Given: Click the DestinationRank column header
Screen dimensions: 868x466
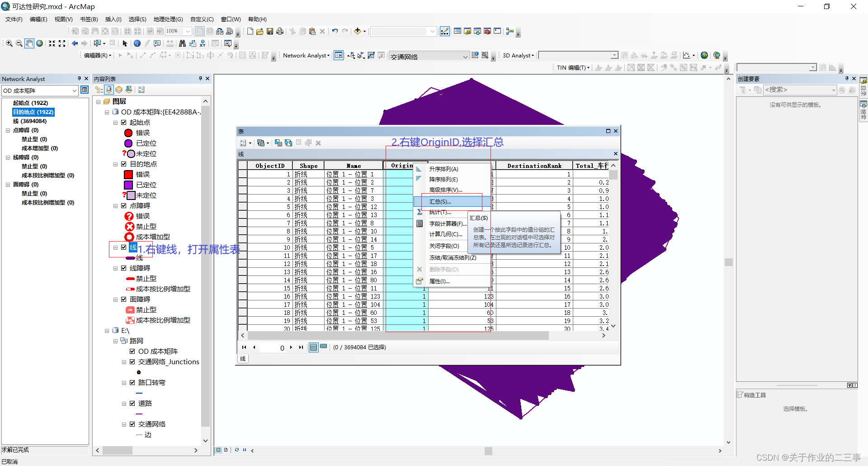Looking at the screenshot, I should pyautogui.click(x=534, y=166).
